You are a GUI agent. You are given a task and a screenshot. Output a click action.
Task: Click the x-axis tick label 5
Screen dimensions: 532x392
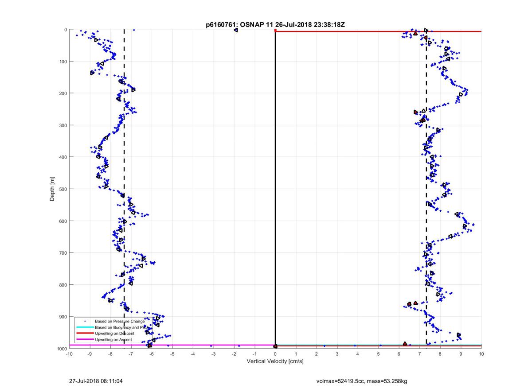point(378,354)
